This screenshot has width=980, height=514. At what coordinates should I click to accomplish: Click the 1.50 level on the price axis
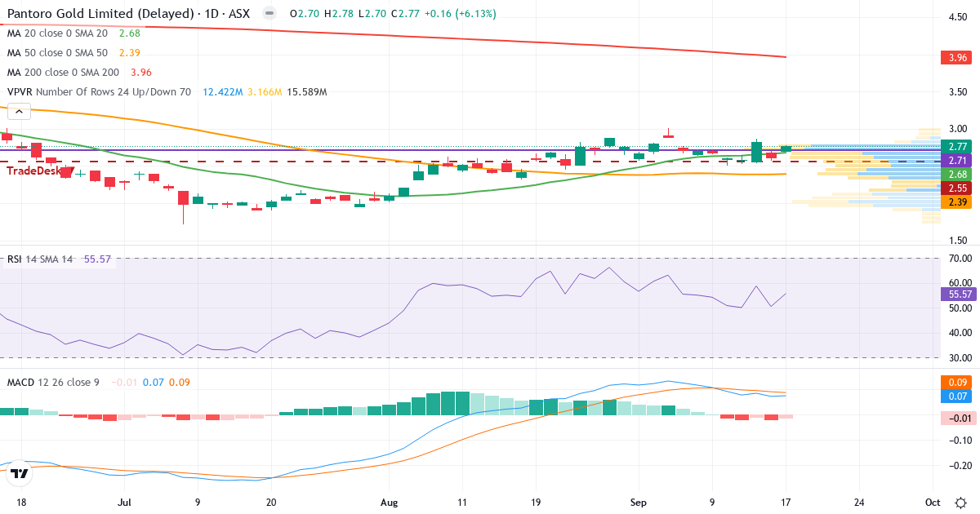pos(957,240)
